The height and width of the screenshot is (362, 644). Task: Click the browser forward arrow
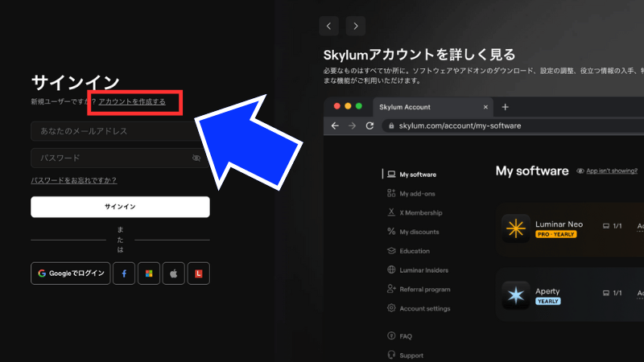coord(353,126)
